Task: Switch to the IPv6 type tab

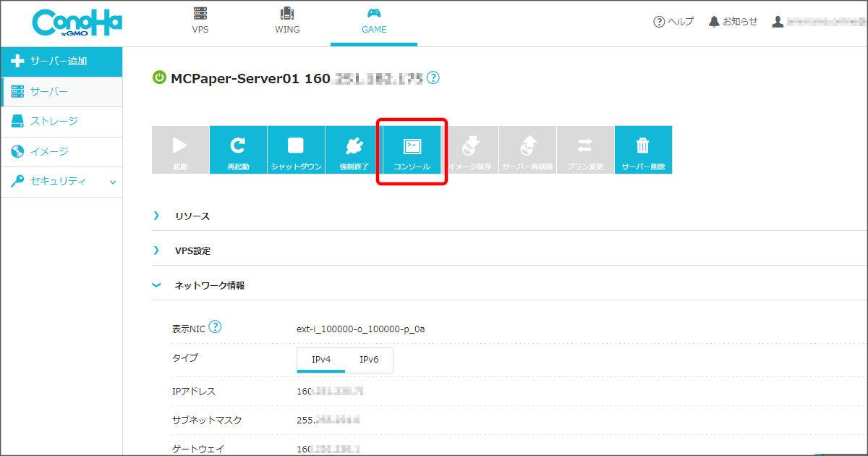Action: (x=369, y=360)
